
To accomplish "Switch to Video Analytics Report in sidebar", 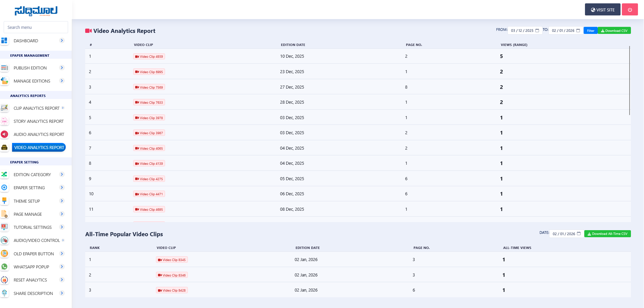I will pos(39,147).
